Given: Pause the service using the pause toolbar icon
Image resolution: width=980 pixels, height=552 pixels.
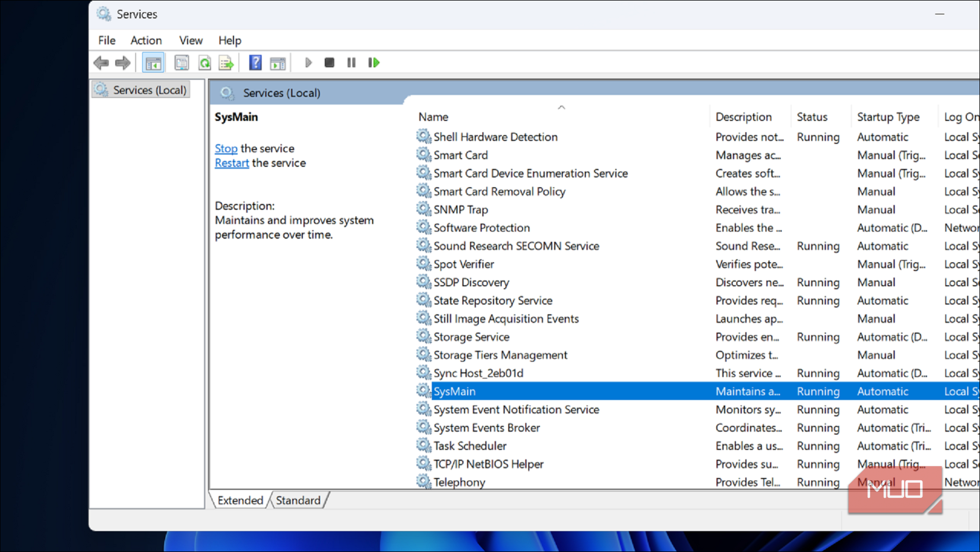Looking at the screenshot, I should coord(351,62).
